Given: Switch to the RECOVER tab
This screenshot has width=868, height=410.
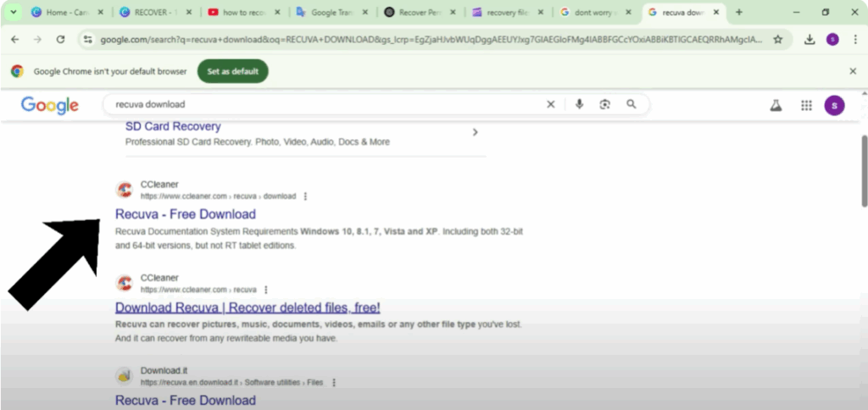Looking at the screenshot, I should point(157,12).
